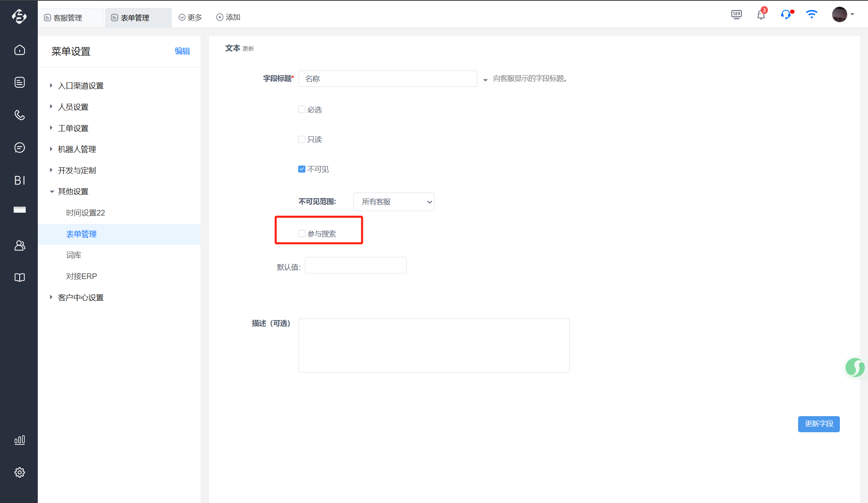The height and width of the screenshot is (503, 868).
Task: Click the app logo in the sidebar
Action: (19, 16)
